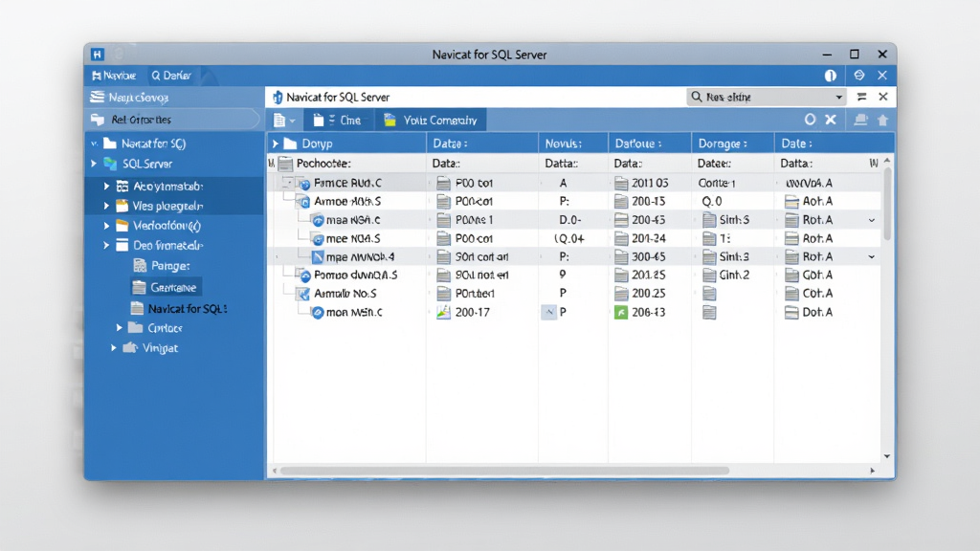The height and width of the screenshot is (551, 980).
Task: Click the Sinh:S cell
Action: [x=734, y=220]
